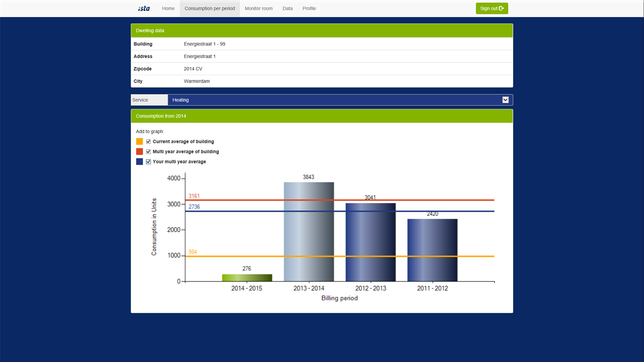Screen dimensions: 644x362
Task: Open the Service dropdown showing Heating
Action: tap(340, 100)
